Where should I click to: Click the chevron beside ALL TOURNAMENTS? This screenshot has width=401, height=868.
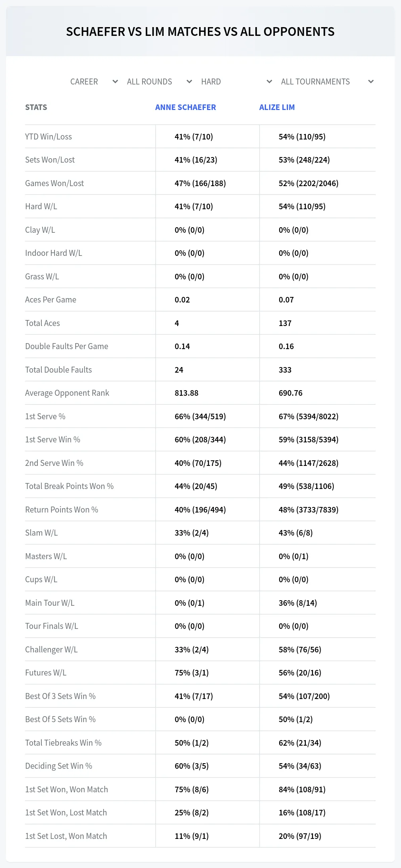(371, 82)
